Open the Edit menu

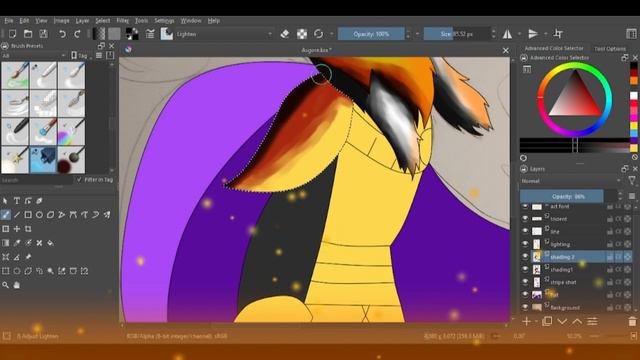click(24, 20)
